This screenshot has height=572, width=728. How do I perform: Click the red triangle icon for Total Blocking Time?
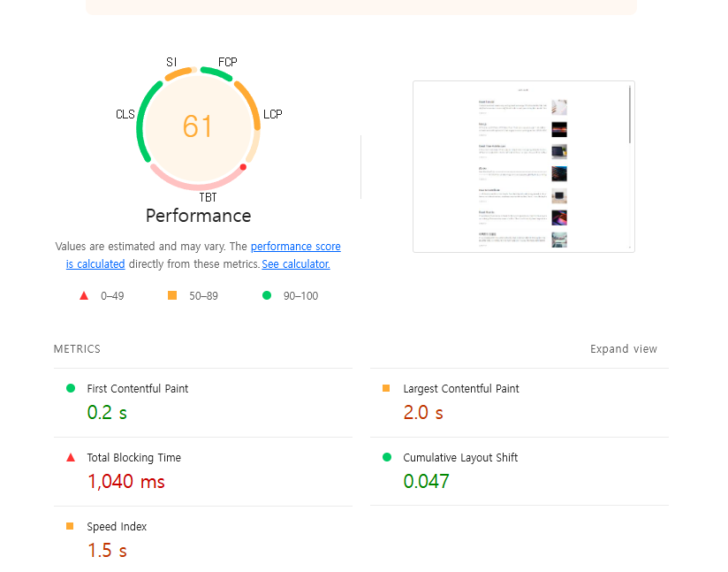[x=71, y=457]
